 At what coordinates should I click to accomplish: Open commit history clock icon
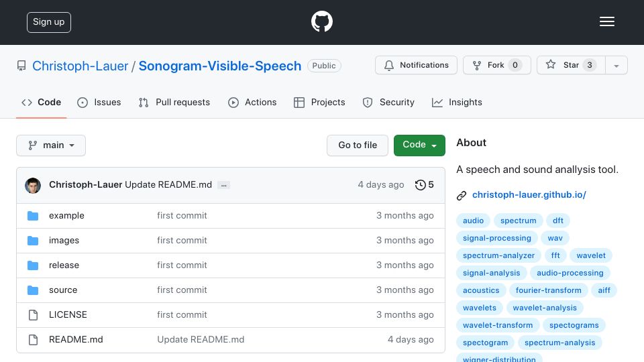point(420,185)
